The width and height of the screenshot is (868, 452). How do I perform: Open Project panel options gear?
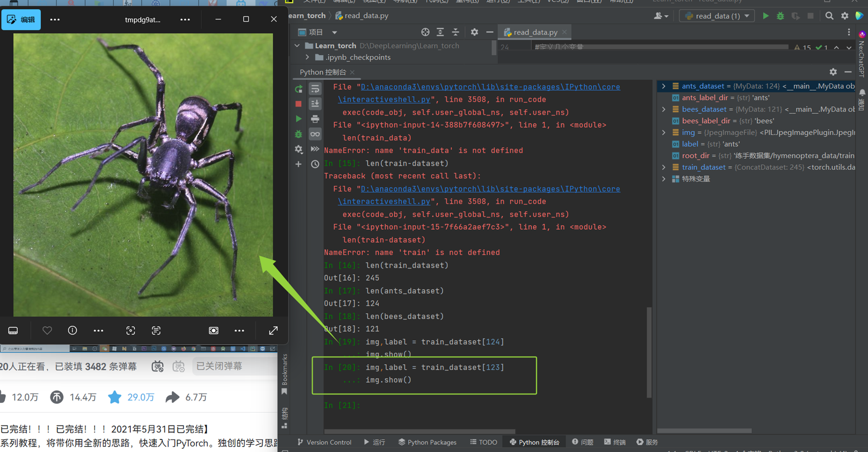(474, 32)
